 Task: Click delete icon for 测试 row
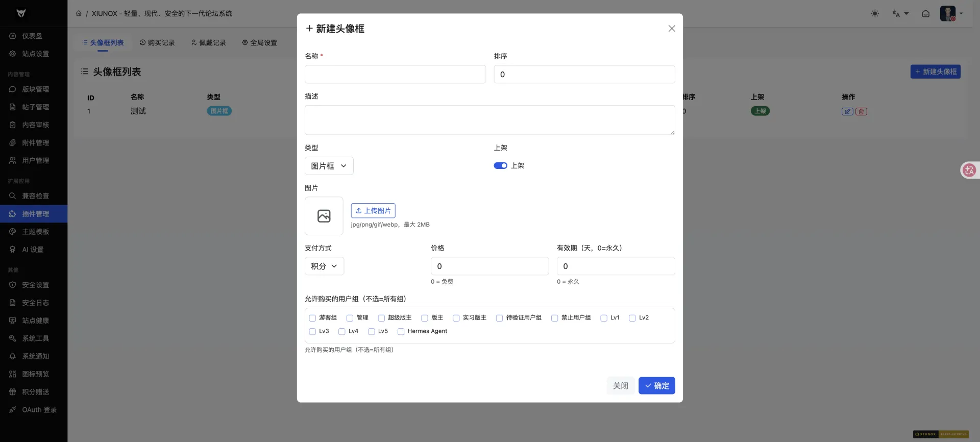[861, 111]
